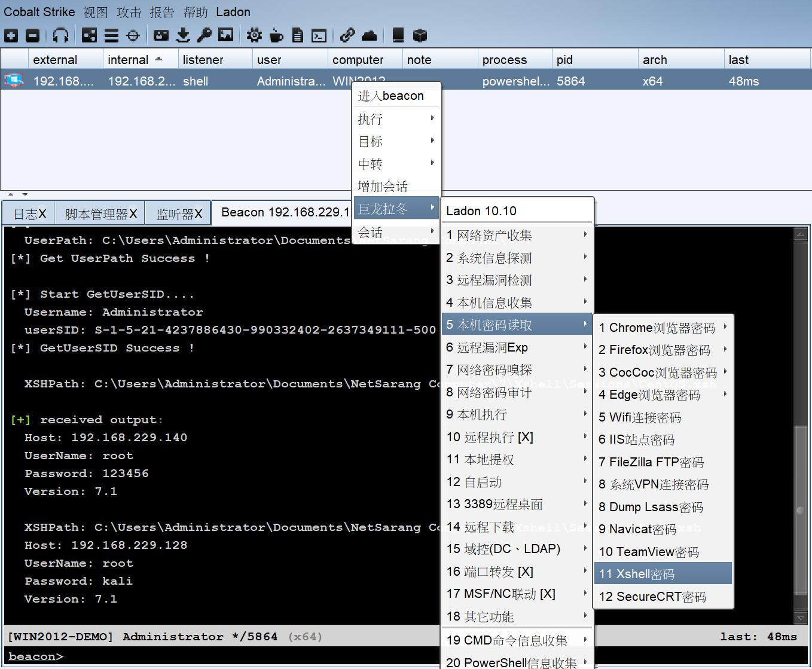Screen dimensions: 812x669
Task: Expand 3 远程漏洞检测 submenu
Action: click(x=517, y=280)
